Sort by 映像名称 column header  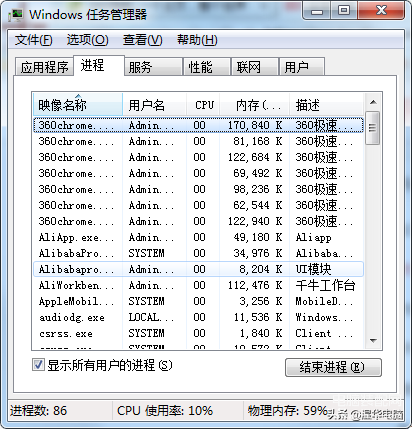78,105
